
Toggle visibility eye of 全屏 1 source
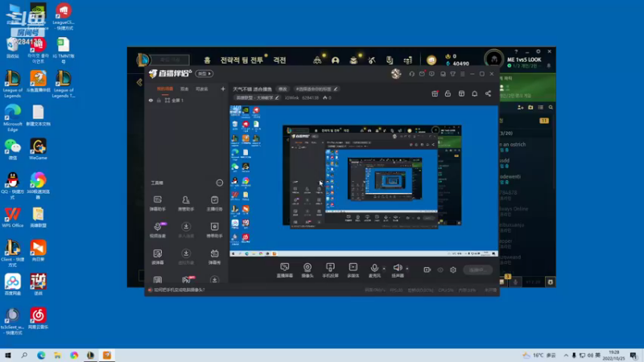click(x=151, y=100)
